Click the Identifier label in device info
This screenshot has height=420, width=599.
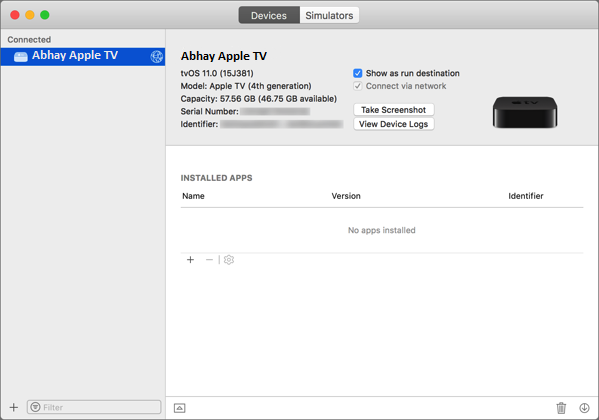199,124
